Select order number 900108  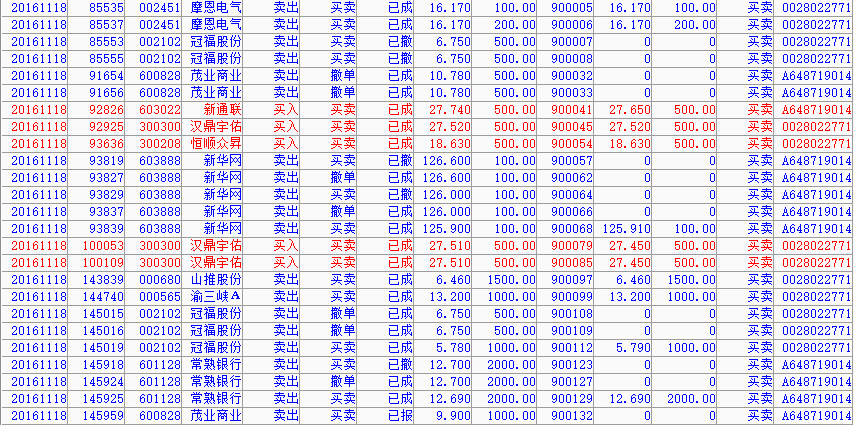coord(572,314)
